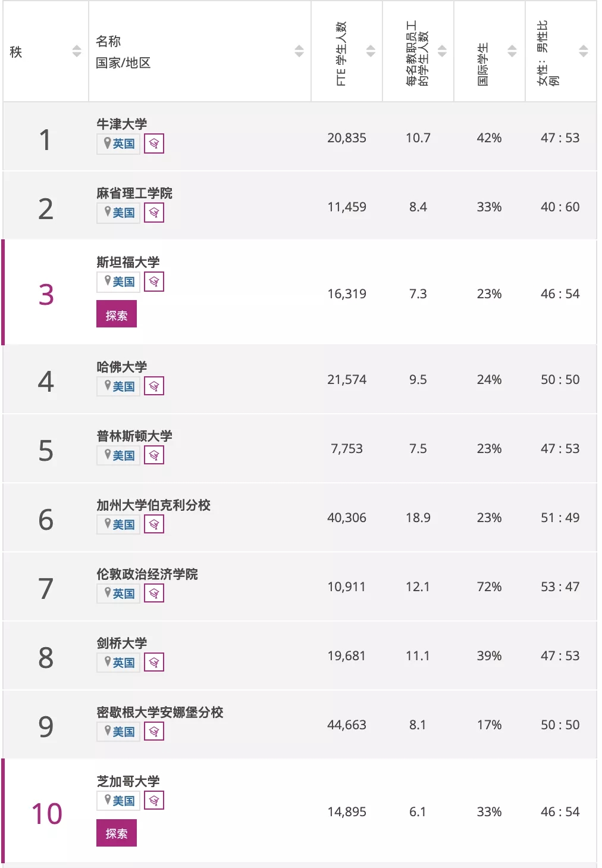Open 加州大学伯克利分校 university link
The height and width of the screenshot is (868, 602).
coord(153,505)
